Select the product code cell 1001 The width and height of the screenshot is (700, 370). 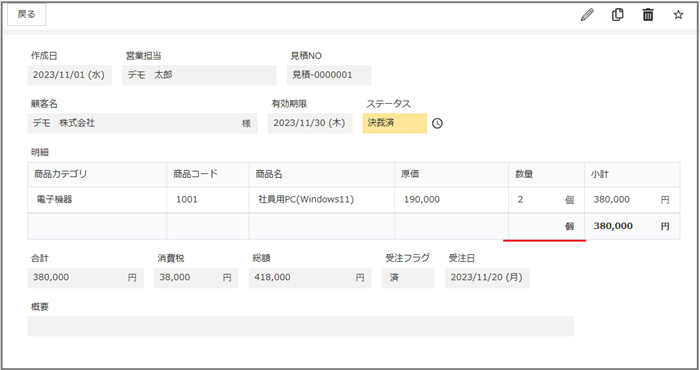click(x=208, y=200)
